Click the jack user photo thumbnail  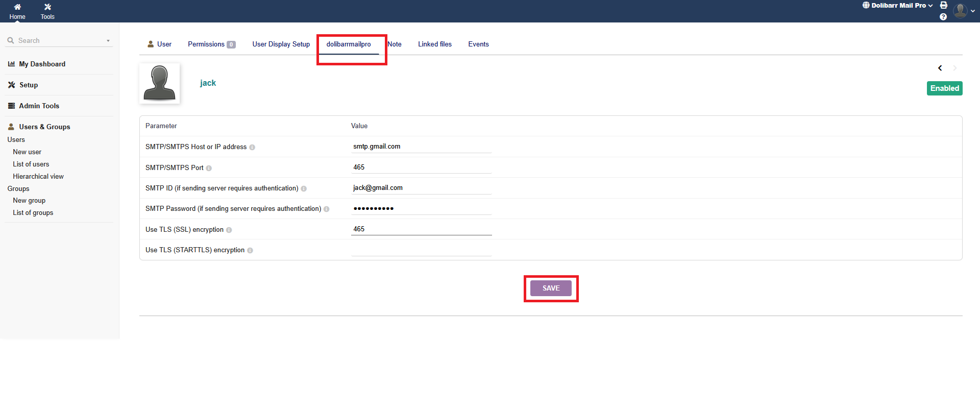click(160, 83)
